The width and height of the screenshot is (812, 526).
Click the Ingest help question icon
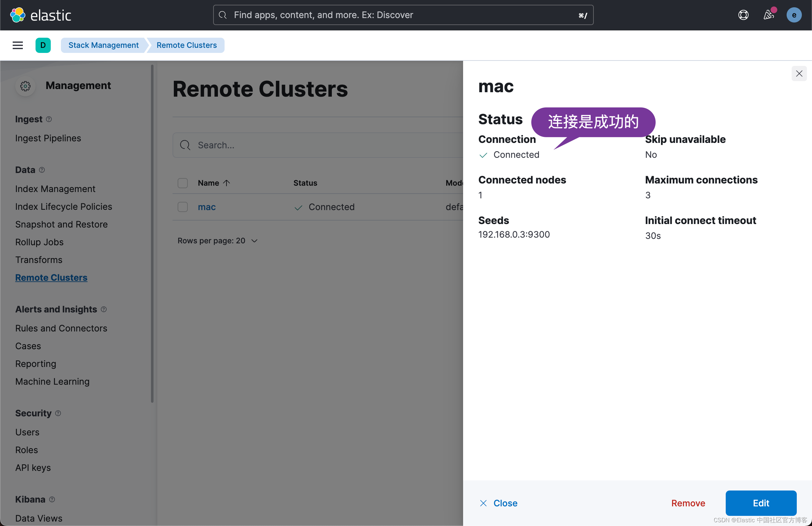coord(49,119)
